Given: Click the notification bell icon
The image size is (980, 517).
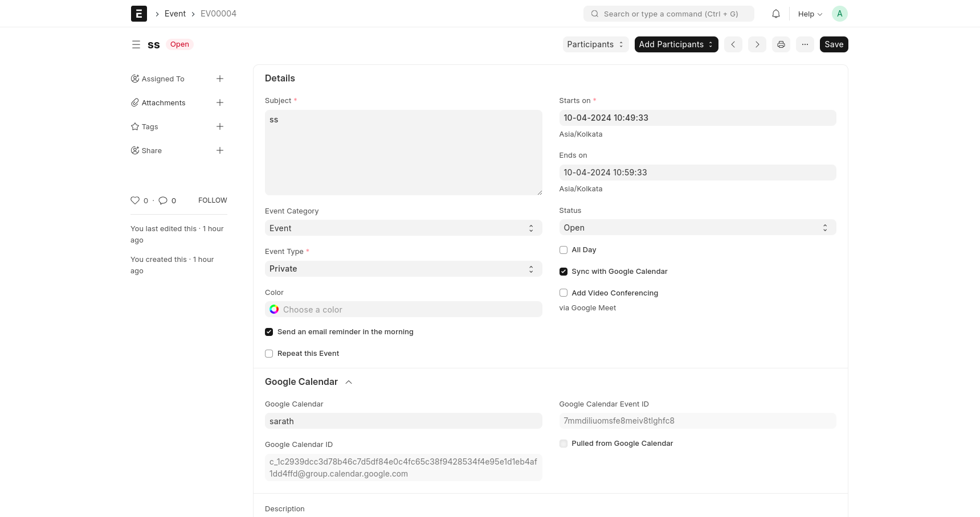Looking at the screenshot, I should 775,14.
